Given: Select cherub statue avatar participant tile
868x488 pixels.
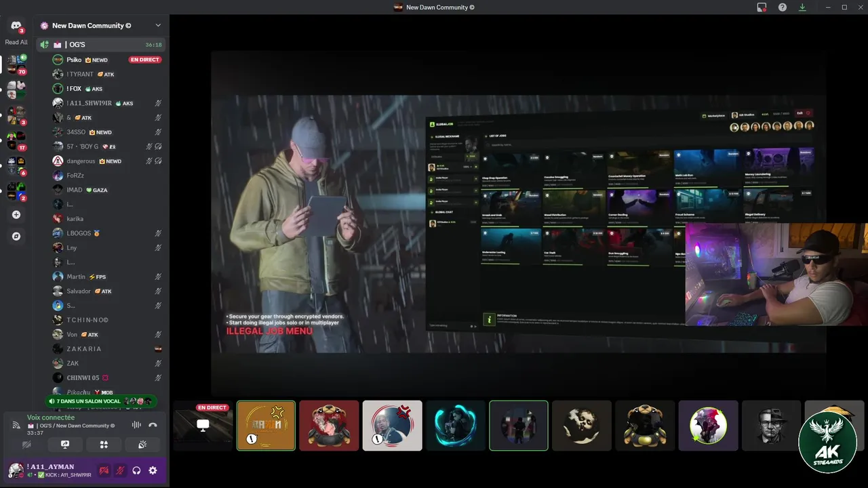Looking at the screenshot, I should click(582, 426).
